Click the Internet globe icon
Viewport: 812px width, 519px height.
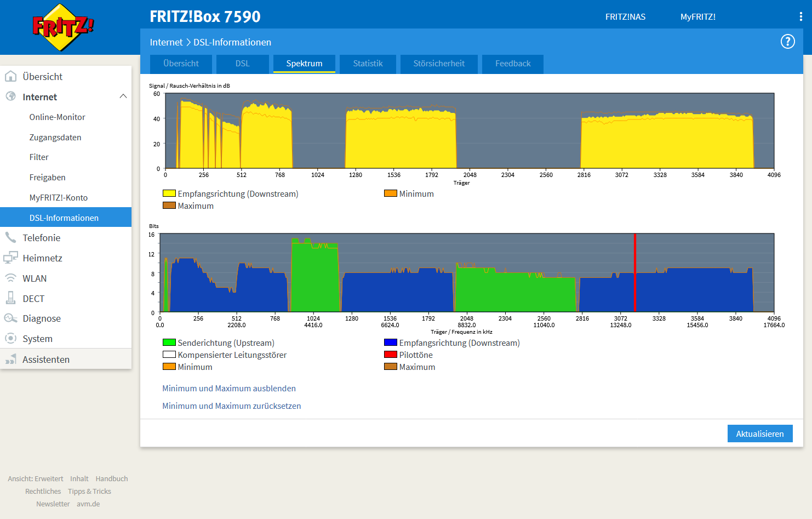10,96
